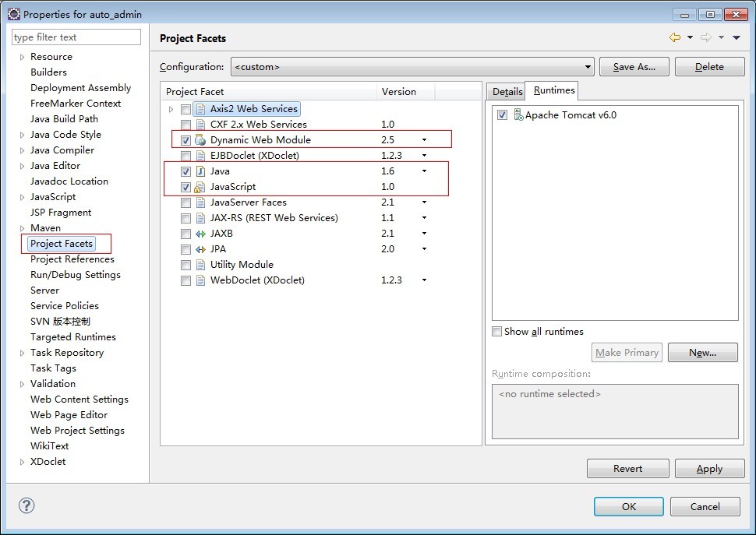Click the WebDoclet document icon
This screenshot has height=535, width=756.
200,281
